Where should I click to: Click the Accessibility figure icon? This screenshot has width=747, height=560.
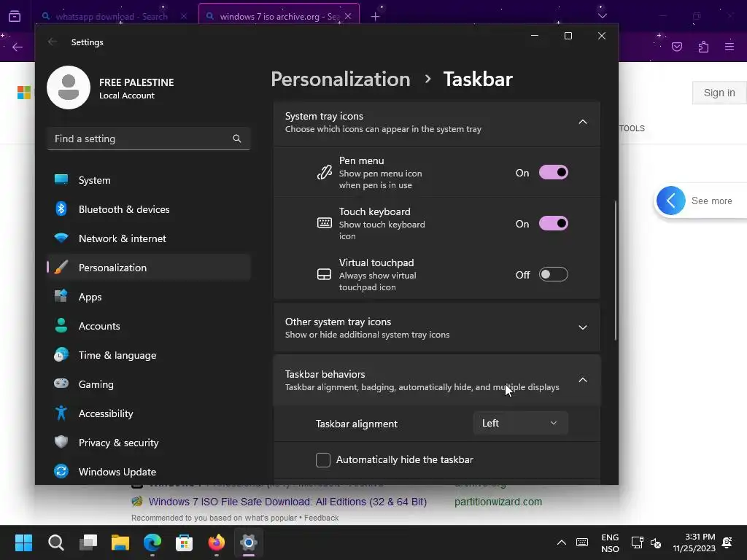pos(61,413)
